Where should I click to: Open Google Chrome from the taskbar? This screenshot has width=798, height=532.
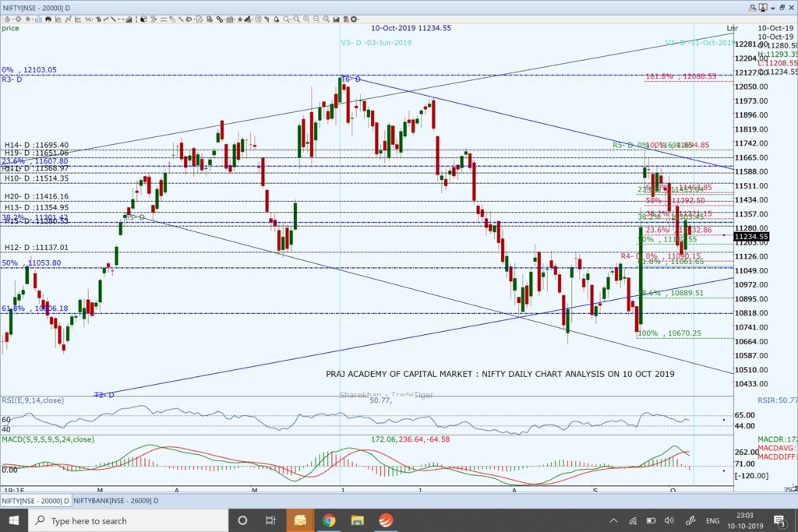[x=328, y=520]
